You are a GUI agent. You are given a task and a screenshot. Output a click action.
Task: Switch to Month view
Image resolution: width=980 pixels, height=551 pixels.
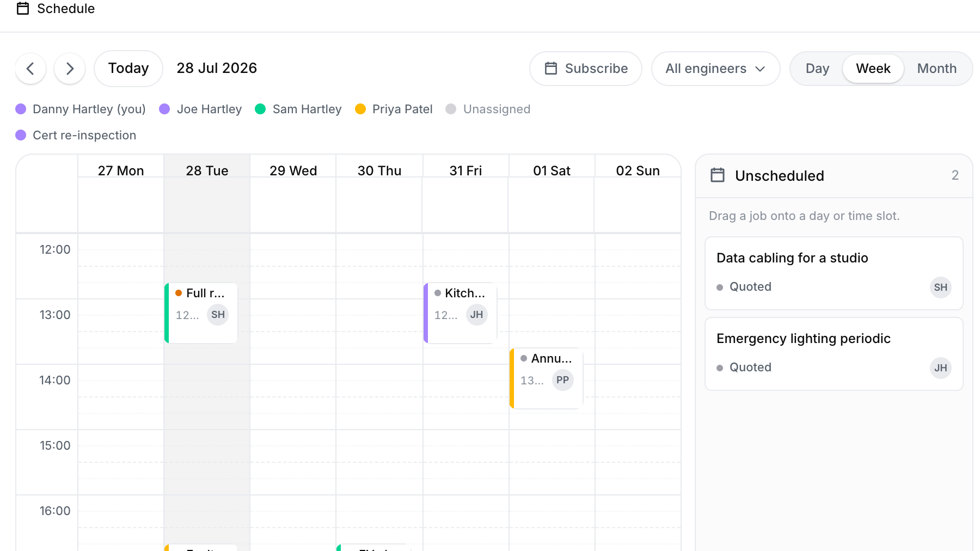(x=936, y=69)
